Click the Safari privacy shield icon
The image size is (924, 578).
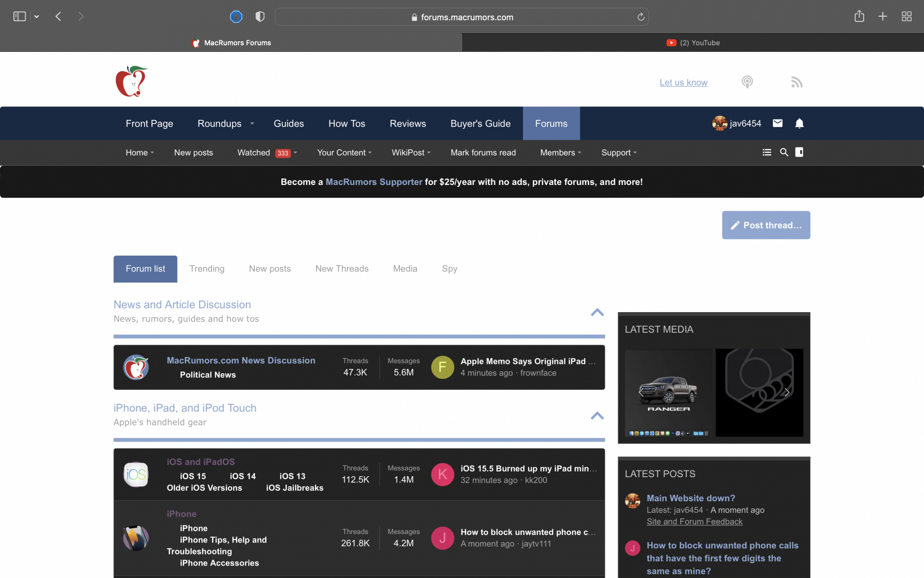pos(260,17)
